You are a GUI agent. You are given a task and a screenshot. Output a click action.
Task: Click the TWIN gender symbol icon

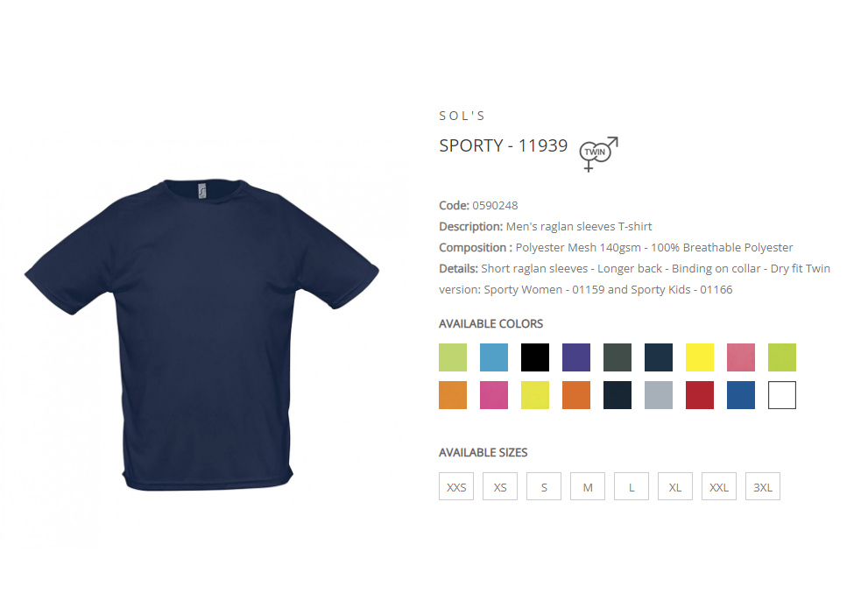(598, 154)
